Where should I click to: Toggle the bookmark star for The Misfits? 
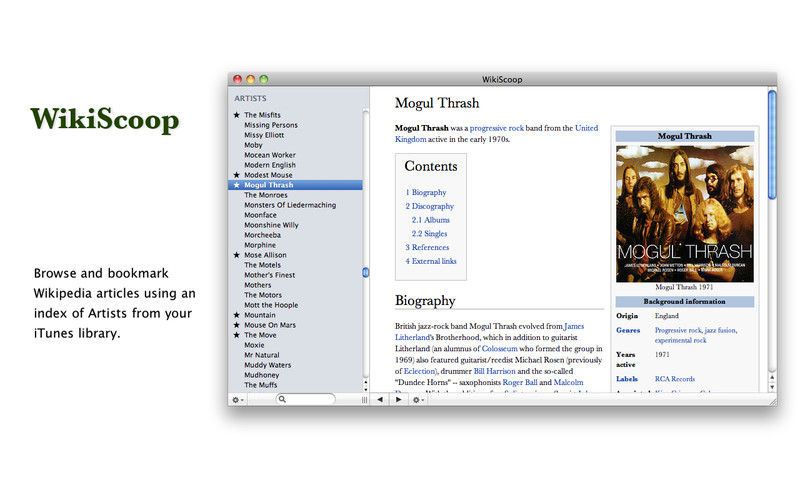236,115
